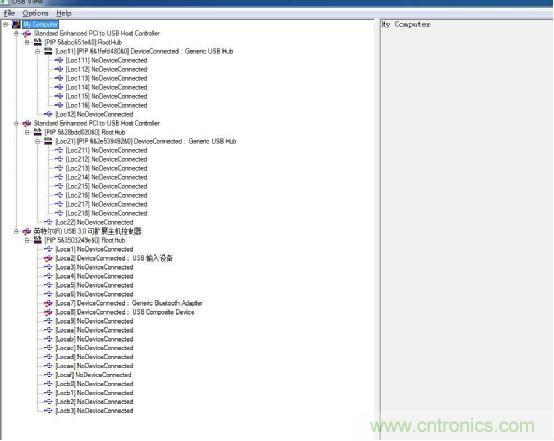Select Loc116 NoDeviceConnected port entry
The width and height of the screenshot is (554, 441).
pos(106,105)
